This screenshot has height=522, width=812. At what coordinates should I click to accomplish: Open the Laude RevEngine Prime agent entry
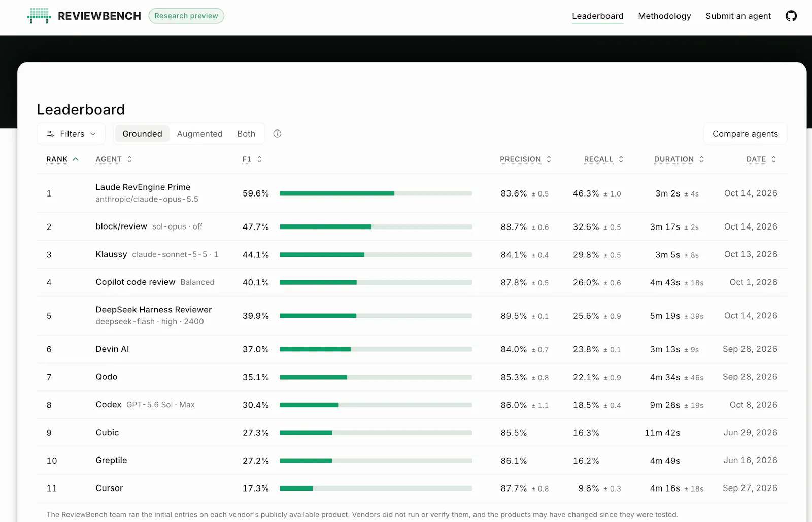[143, 187]
